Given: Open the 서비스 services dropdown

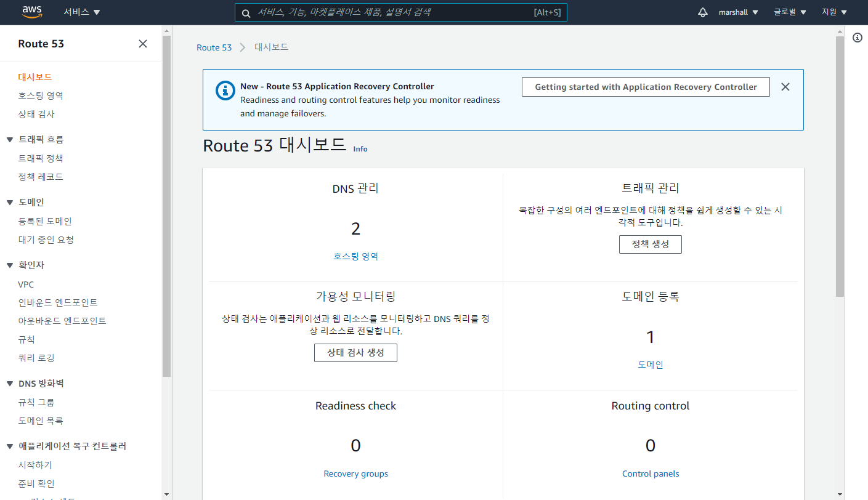Looking at the screenshot, I should click(82, 12).
